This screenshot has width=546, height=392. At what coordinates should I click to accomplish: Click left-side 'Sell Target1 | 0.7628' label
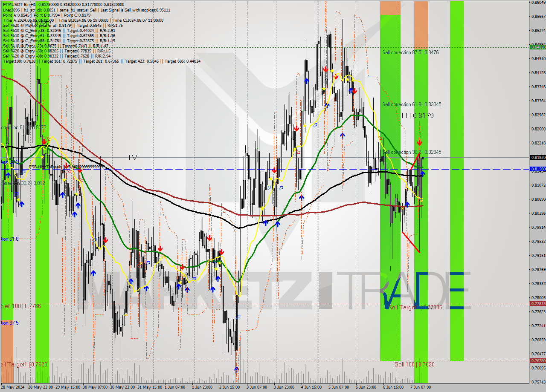coord(23,364)
